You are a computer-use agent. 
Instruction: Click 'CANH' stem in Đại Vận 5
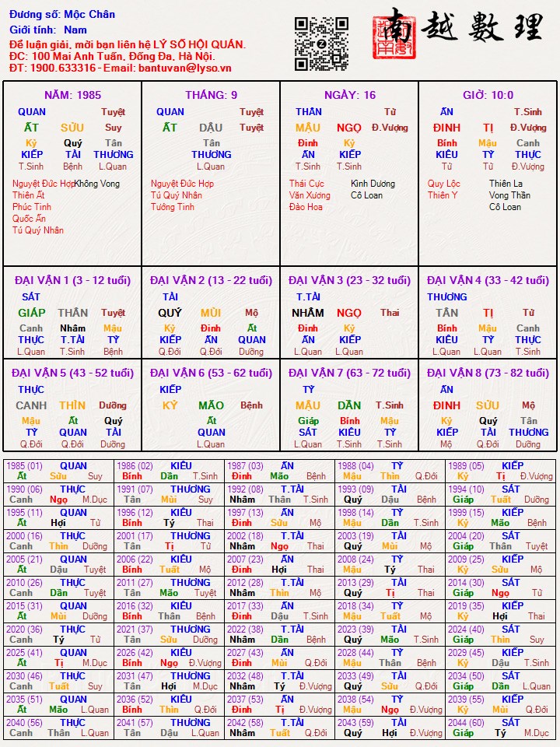point(31,405)
